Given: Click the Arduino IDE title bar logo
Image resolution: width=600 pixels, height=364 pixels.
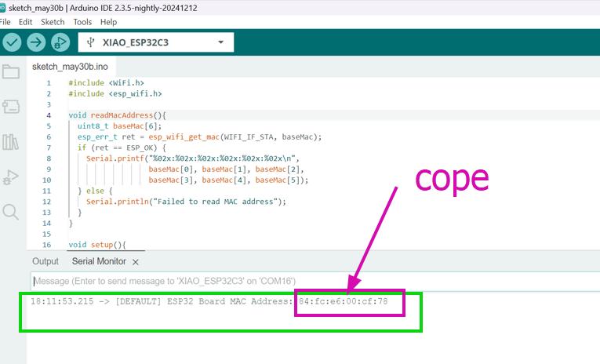Looking at the screenshot, I should pyautogui.click(x=2, y=8).
